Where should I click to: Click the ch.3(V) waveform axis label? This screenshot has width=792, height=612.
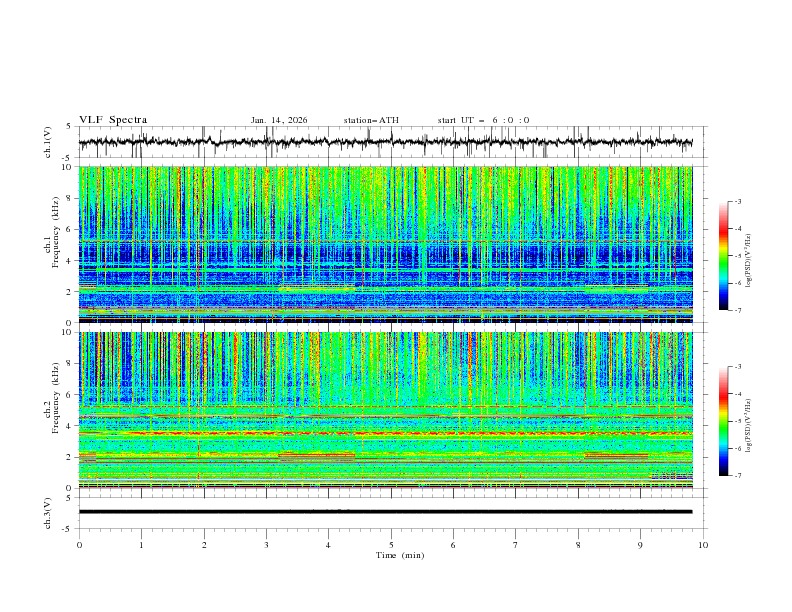pos(48,511)
